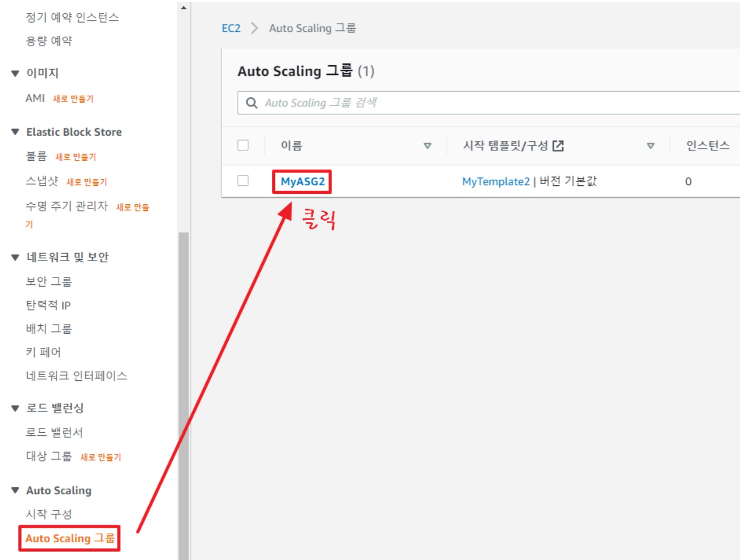Click the sidebar scrollbar thumb
This screenshot has height=560, width=740.
click(x=183, y=396)
